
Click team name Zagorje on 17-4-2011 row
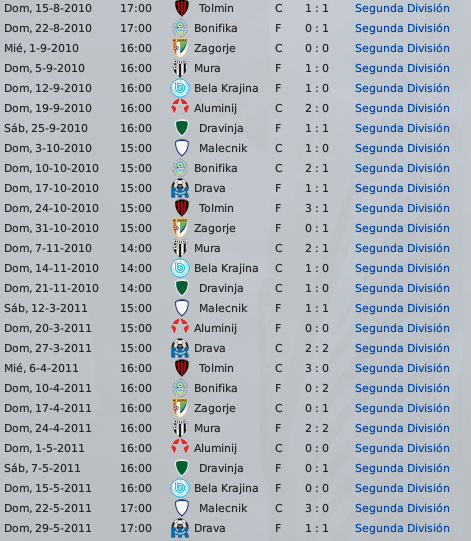[215, 408]
